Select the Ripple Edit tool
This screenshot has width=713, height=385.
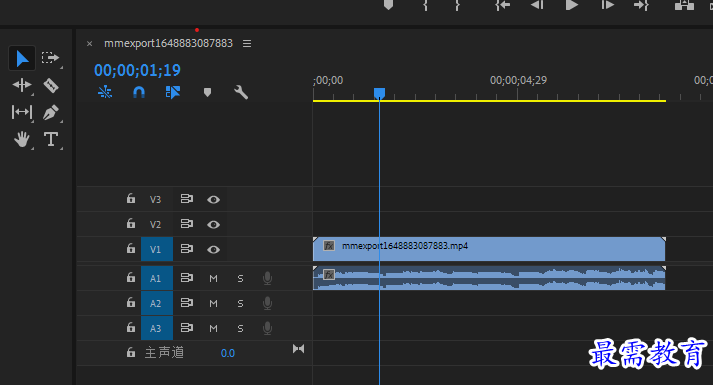(22, 85)
